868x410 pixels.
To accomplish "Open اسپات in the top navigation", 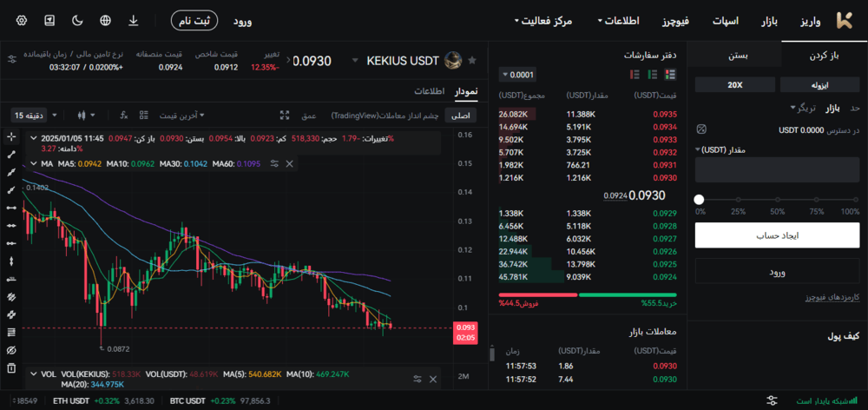I will tap(725, 21).
